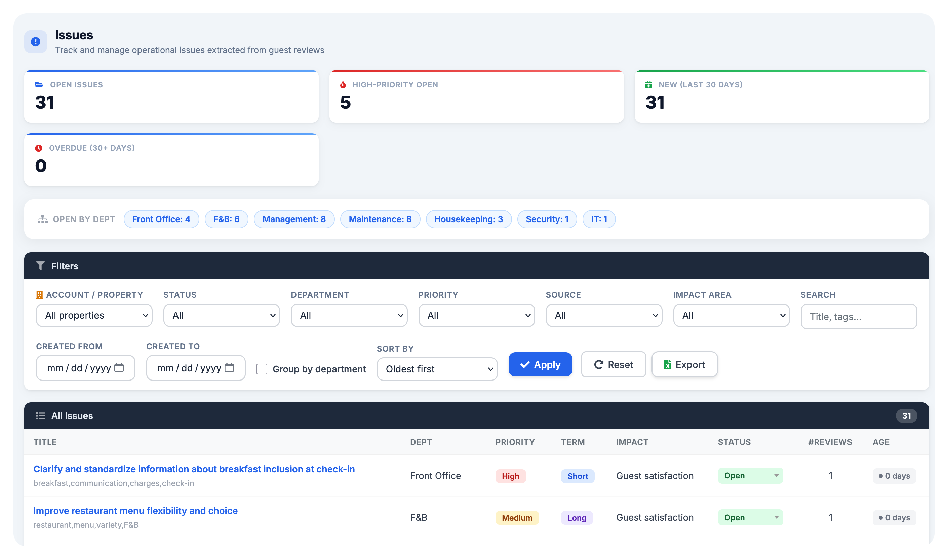Change Open status of breakfast inclusion issue
Viewport: 948px width, 560px height.
click(750, 476)
